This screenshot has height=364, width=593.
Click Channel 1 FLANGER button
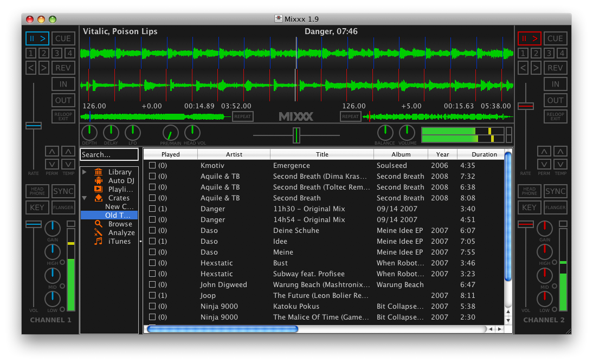[x=63, y=207]
